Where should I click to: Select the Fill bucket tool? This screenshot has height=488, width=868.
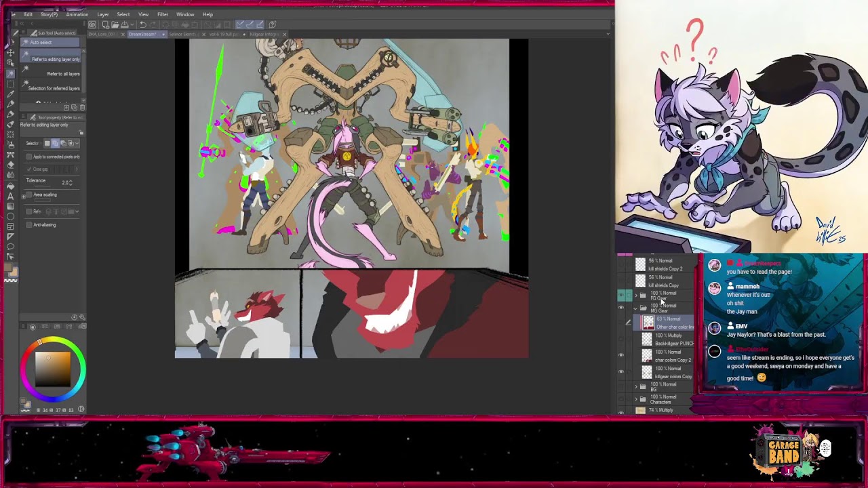[11, 186]
